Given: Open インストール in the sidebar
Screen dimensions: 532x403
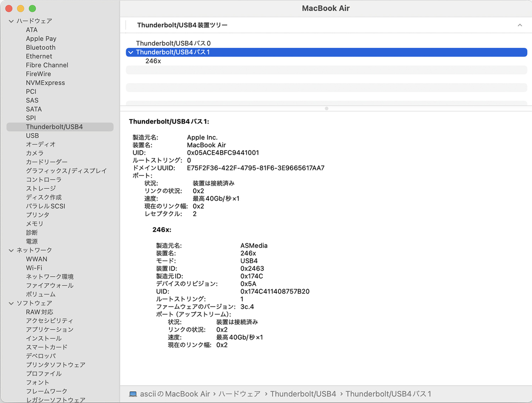Looking at the screenshot, I should coord(43,338).
